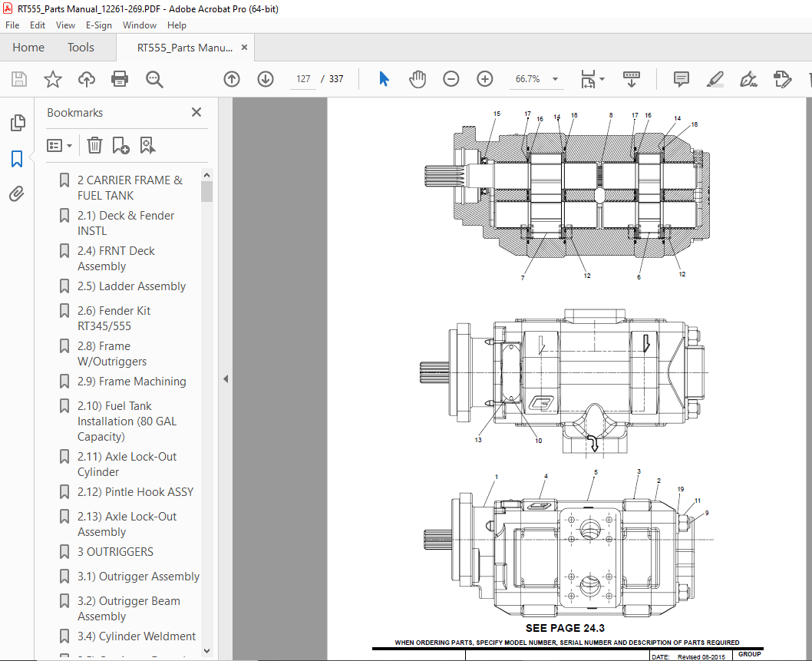812x661 pixels.
Task: Show the Page Thumbnails panel
Action: tap(18, 124)
